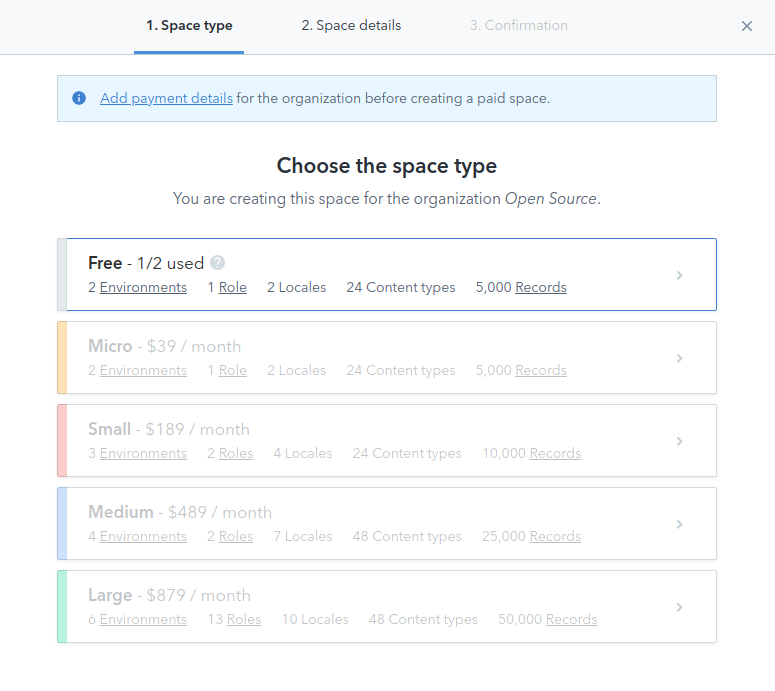Click the Roles link in Large plan

244,620
